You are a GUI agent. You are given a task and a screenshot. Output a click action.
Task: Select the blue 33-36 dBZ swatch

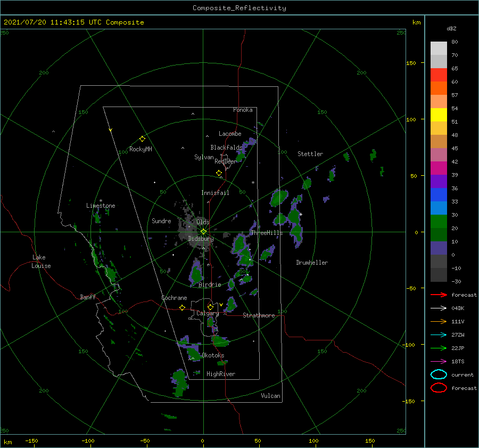coord(439,195)
